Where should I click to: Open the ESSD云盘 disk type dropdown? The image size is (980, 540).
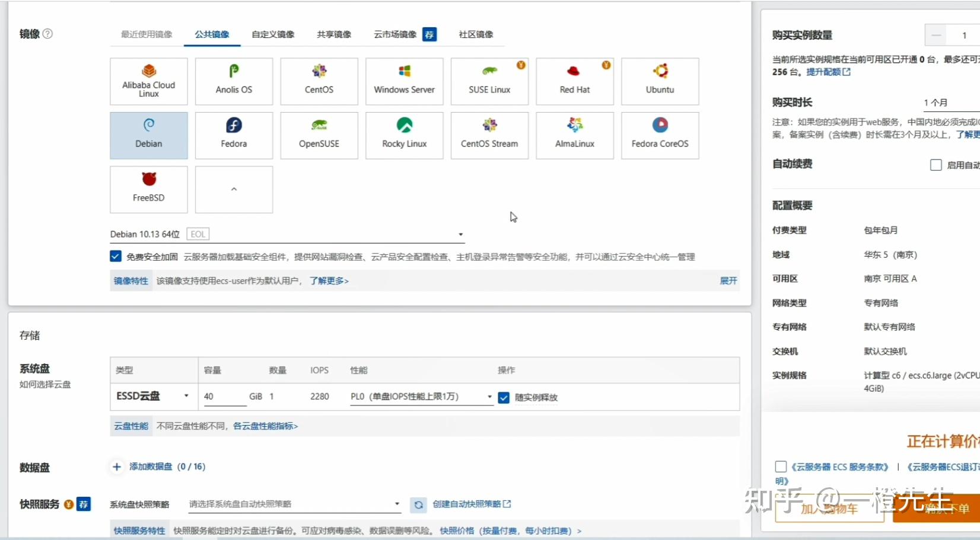click(153, 396)
